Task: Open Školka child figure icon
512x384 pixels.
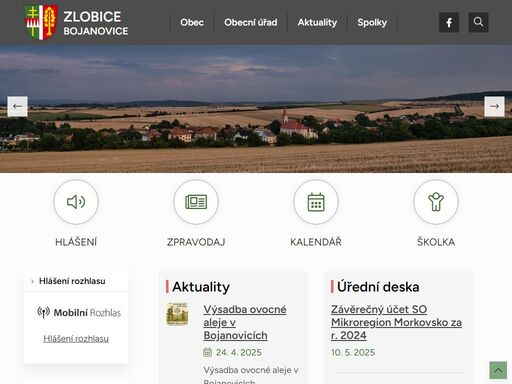Action: tap(436, 202)
